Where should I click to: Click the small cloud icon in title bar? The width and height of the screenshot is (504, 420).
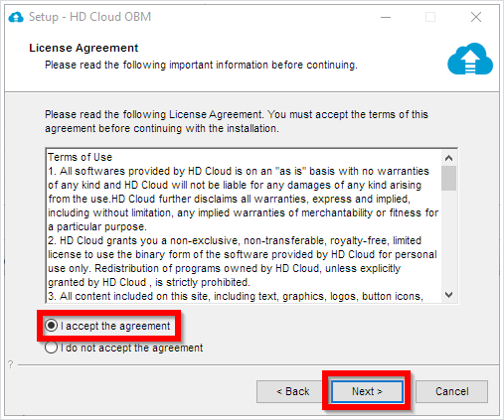pyautogui.click(x=16, y=17)
